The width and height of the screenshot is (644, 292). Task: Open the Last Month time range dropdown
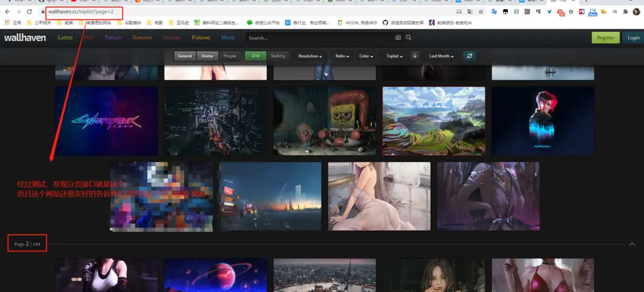click(442, 56)
